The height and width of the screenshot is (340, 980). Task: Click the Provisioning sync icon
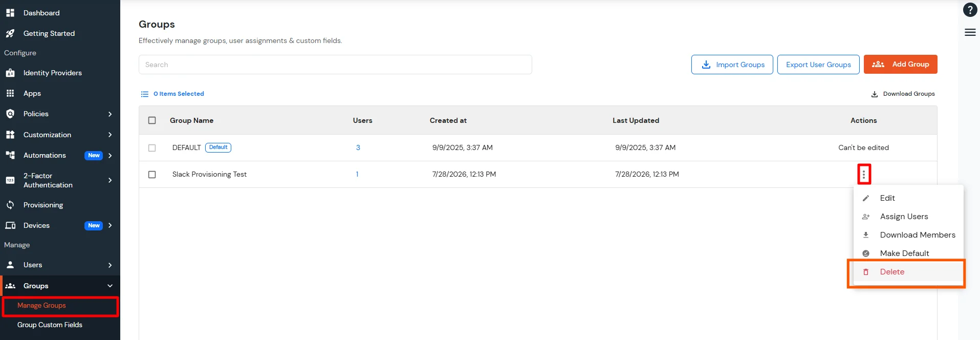[10, 205]
